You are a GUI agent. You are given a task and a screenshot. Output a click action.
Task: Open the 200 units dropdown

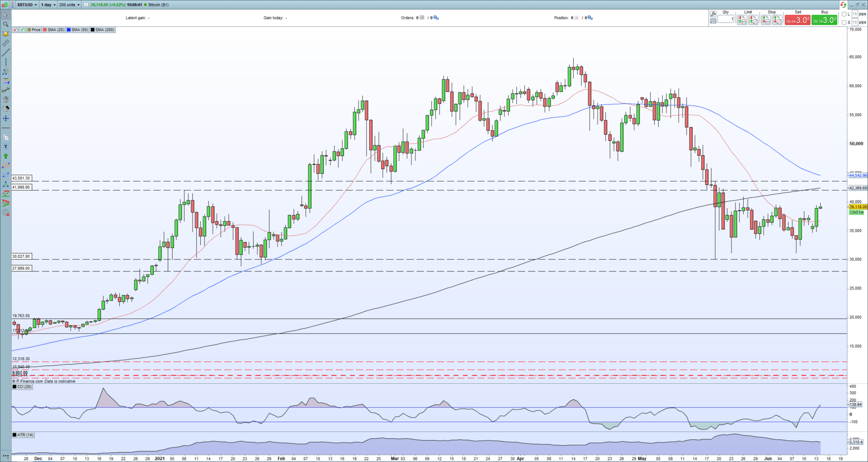coord(69,5)
